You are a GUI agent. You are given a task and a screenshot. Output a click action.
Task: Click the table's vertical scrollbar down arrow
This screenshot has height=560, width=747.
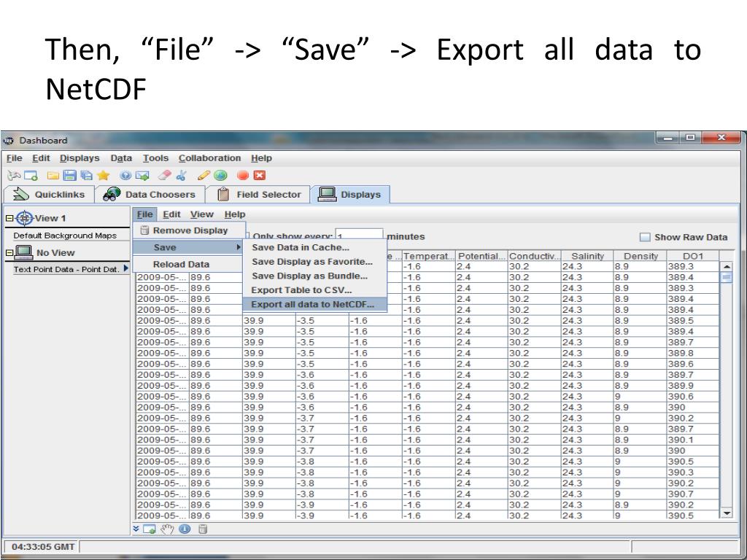pos(725,514)
